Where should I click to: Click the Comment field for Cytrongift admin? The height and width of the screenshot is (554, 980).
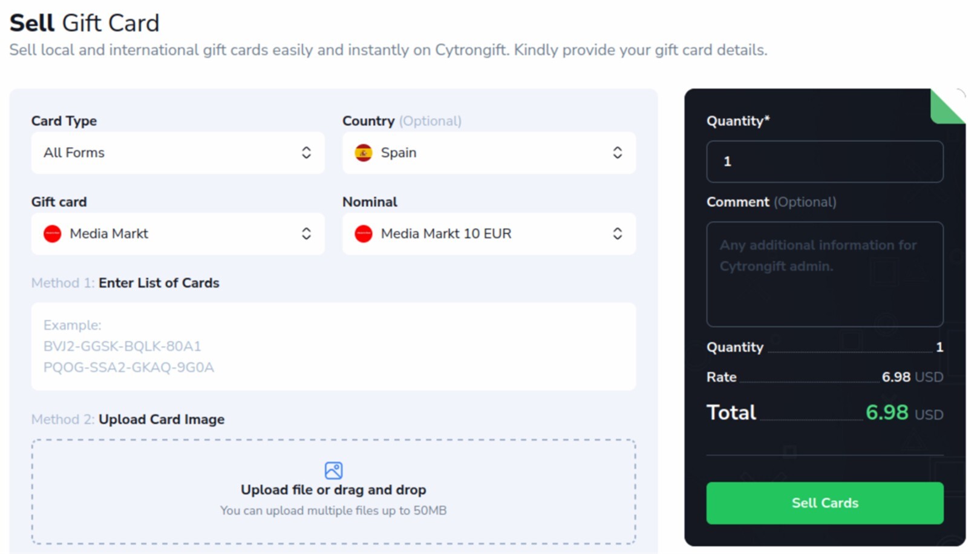pos(824,274)
